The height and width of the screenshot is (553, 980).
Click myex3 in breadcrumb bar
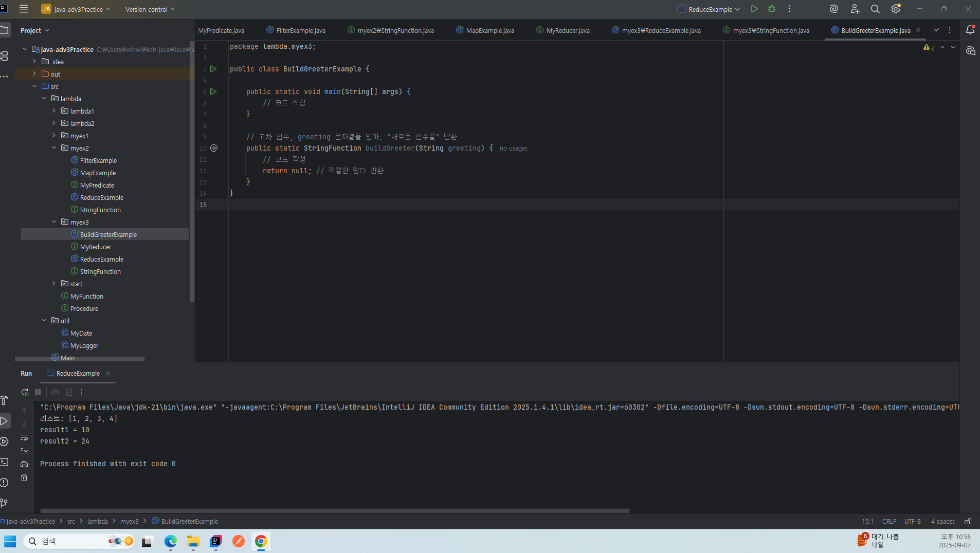pyautogui.click(x=130, y=521)
